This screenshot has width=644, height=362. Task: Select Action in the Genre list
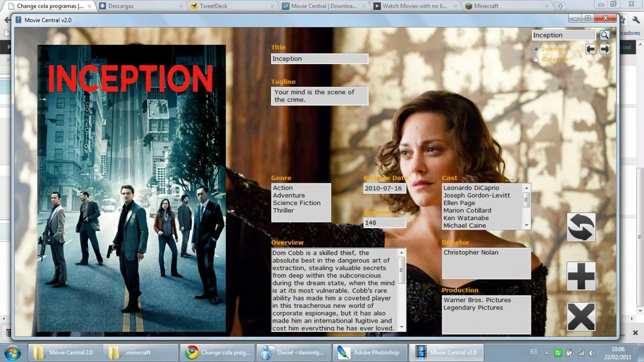(283, 188)
